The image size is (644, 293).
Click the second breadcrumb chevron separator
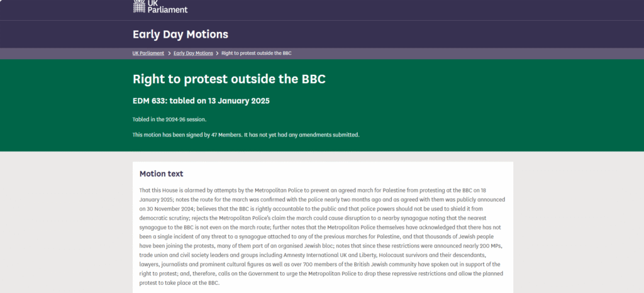click(218, 53)
